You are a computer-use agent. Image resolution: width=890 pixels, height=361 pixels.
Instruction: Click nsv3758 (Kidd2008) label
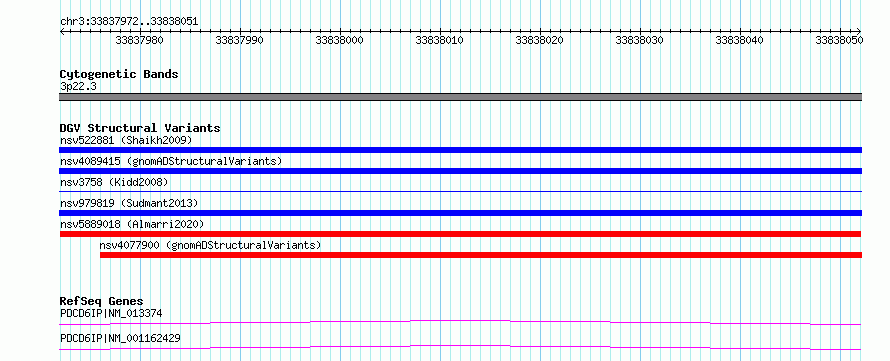[114, 182]
